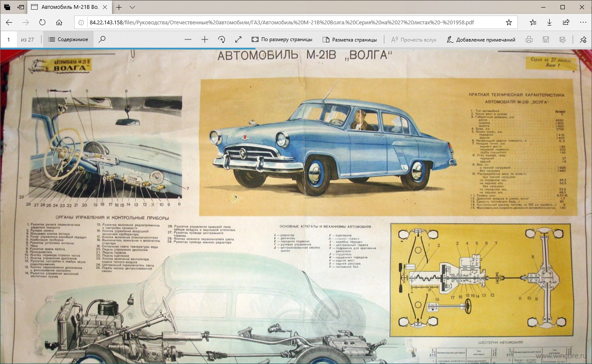Open Settings and more menu

583,22
